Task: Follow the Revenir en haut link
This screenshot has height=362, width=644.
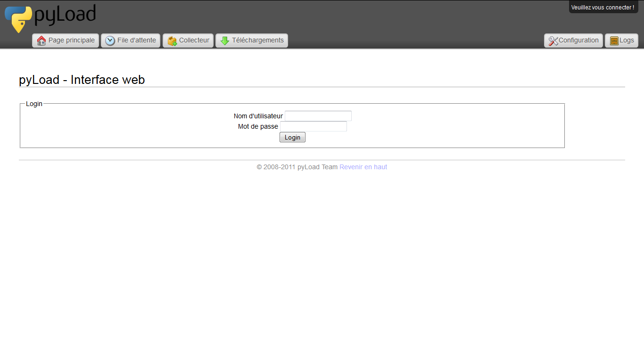Action: [363, 167]
